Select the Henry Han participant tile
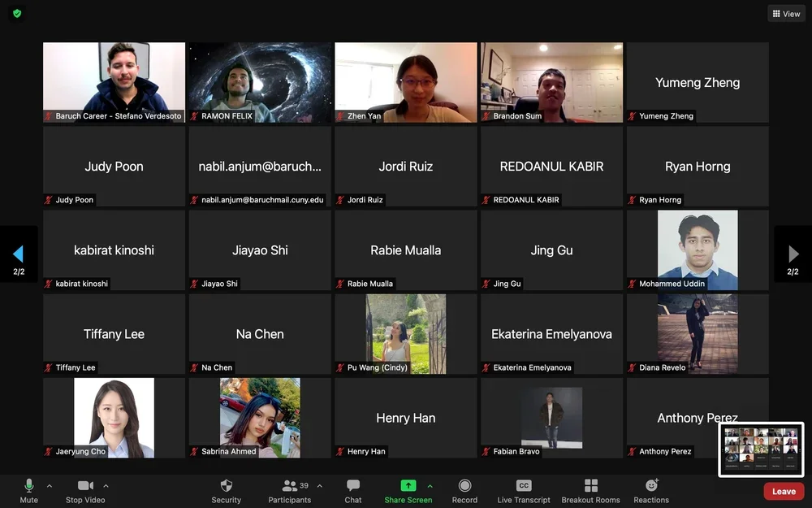The height and width of the screenshot is (508, 812). coord(405,418)
